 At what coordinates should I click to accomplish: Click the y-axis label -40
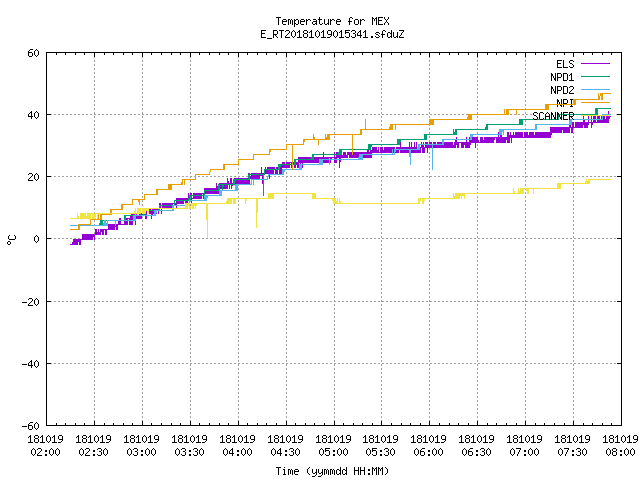point(31,364)
